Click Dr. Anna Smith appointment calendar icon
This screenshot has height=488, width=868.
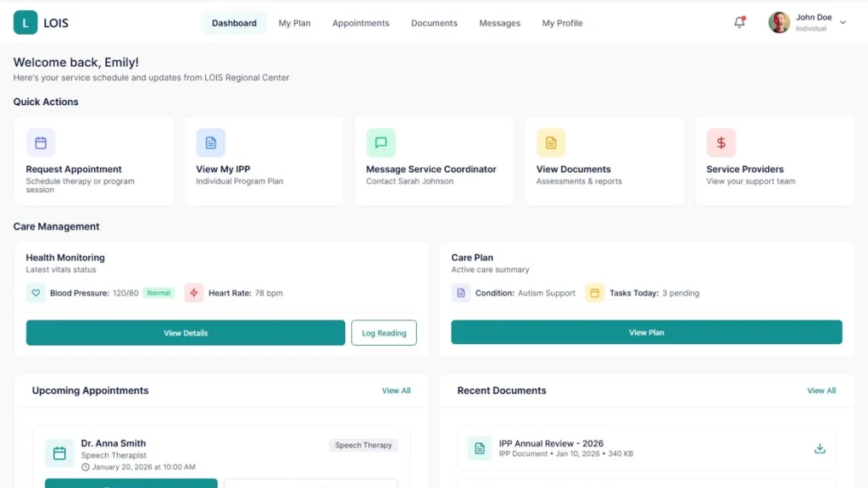(60, 453)
